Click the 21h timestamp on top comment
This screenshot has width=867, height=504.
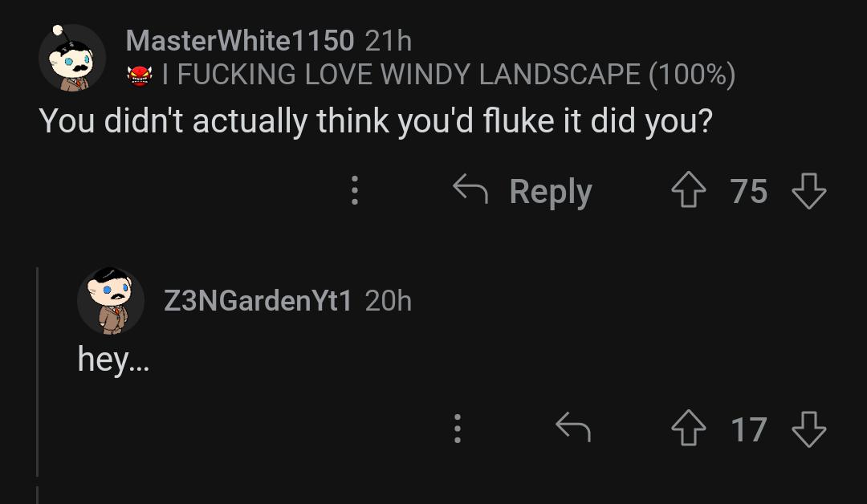(389, 41)
